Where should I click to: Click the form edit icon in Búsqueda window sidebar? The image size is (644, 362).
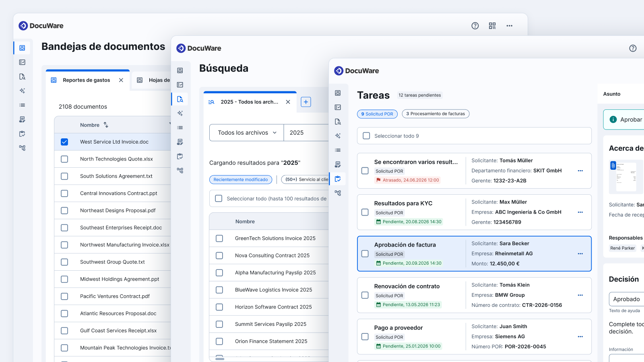[180, 142]
